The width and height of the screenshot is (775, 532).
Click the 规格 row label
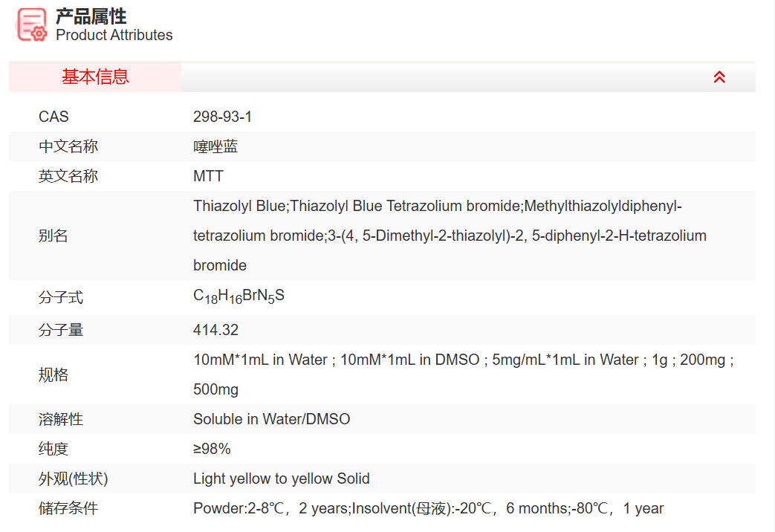click(x=53, y=374)
